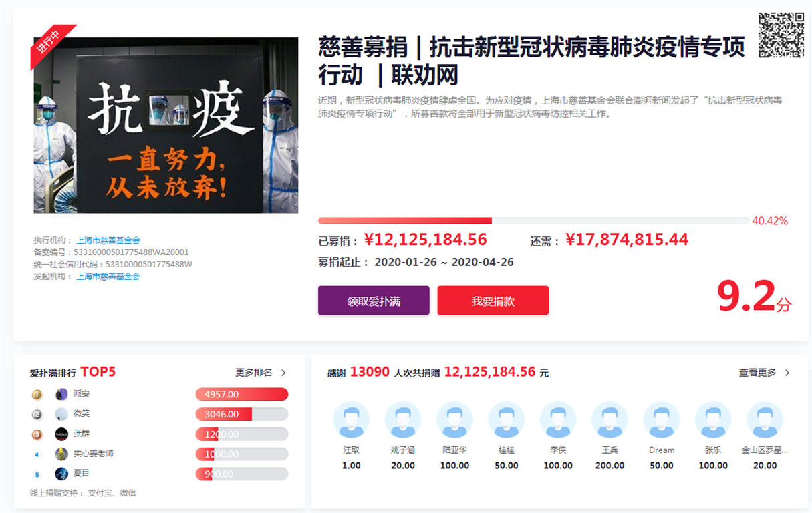
Task: Click donor 汪取's avatar icon
Action: [x=351, y=420]
